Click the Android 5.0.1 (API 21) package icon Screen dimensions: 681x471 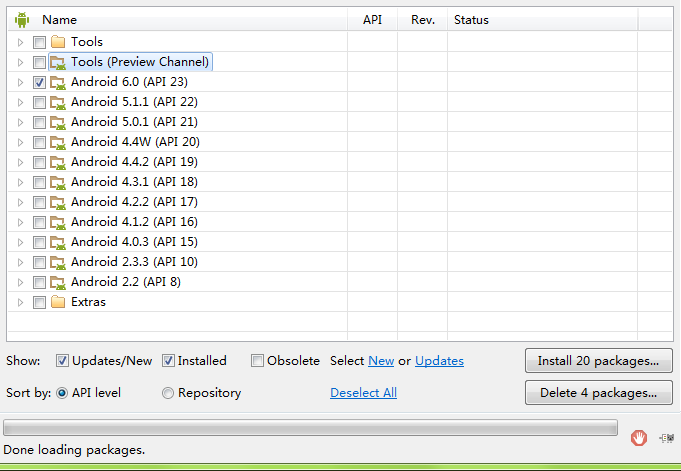tap(58, 122)
